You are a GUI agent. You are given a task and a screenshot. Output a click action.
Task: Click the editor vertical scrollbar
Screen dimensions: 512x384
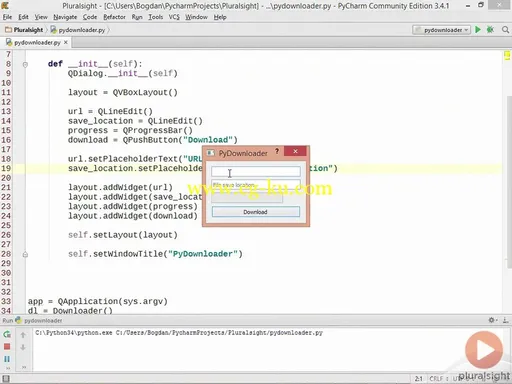click(509, 182)
